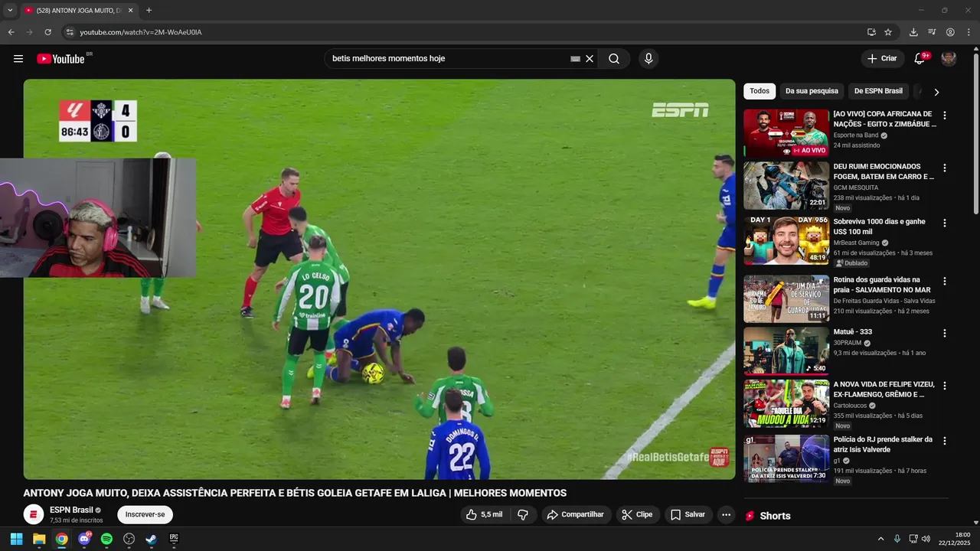Click the browser address bar URL
This screenshot has height=551, width=980.
click(141, 32)
